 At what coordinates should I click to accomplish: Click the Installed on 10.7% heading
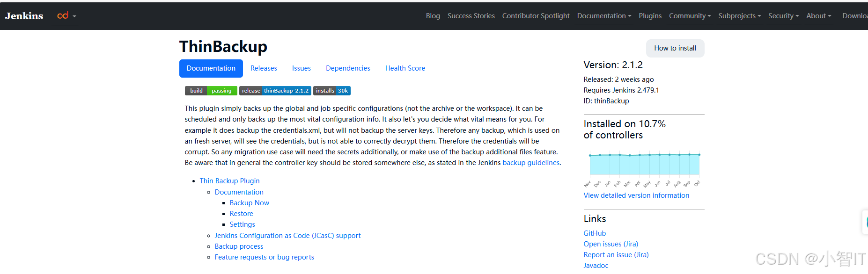[625, 130]
